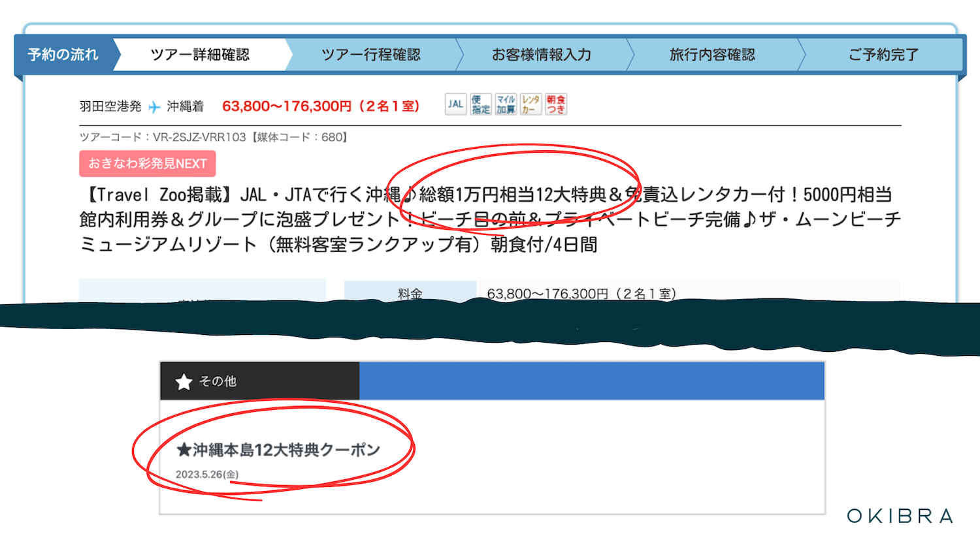Click the 沖縄着 arrival text

186,106
